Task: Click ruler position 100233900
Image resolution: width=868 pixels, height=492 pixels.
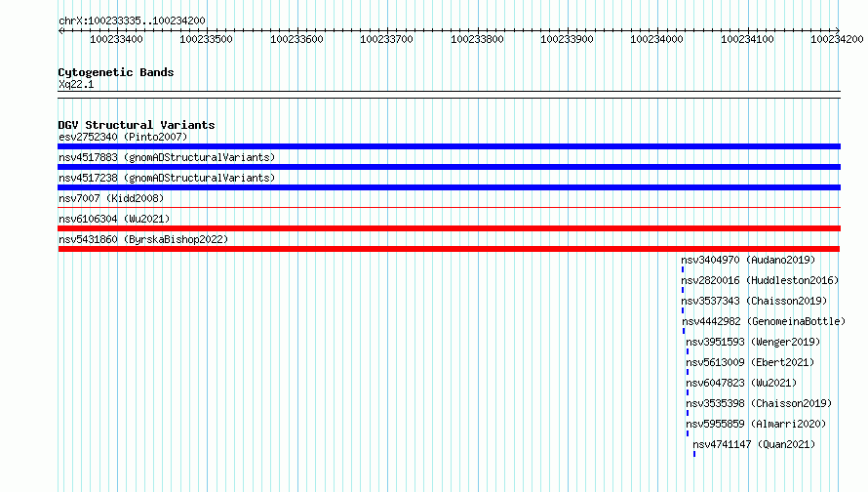Action: 567,39
